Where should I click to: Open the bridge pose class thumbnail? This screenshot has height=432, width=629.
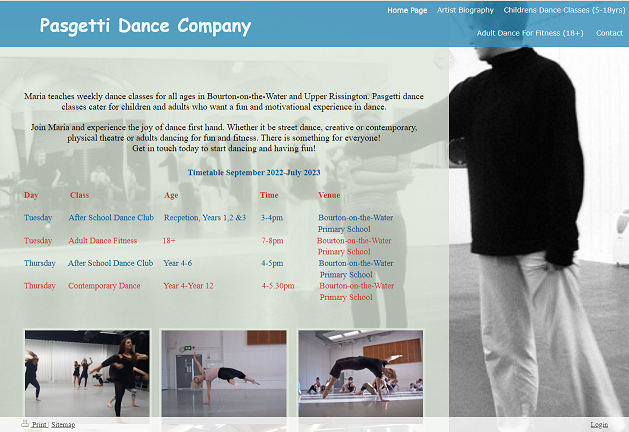tap(361, 373)
